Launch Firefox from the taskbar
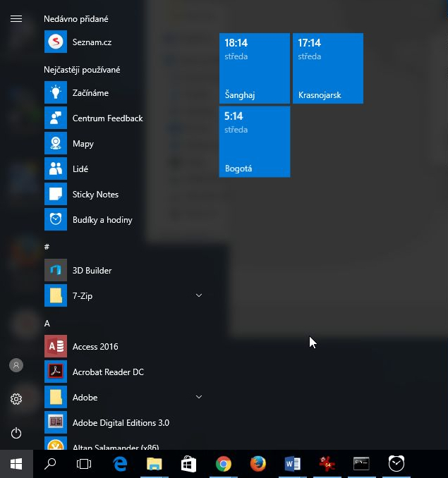The height and width of the screenshot is (478, 448). pos(258,464)
